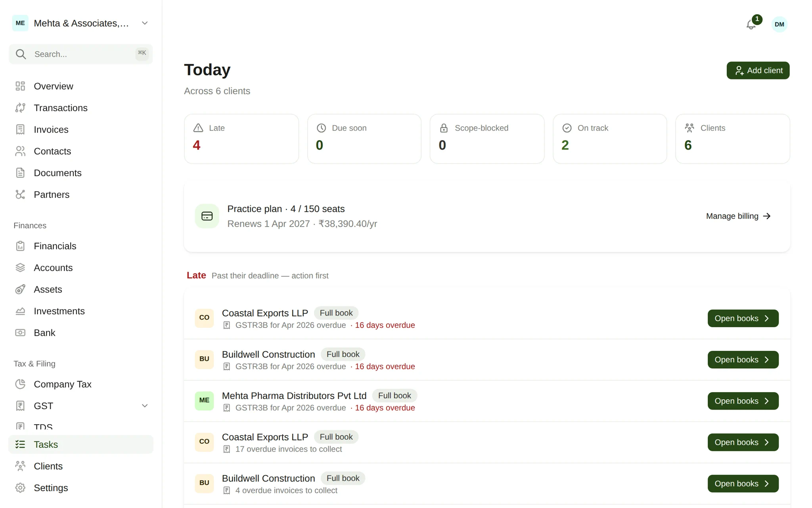Click '17 overdue invoices to collect' text
Image resolution: width=812 pixels, height=508 pixels.
[x=289, y=449]
